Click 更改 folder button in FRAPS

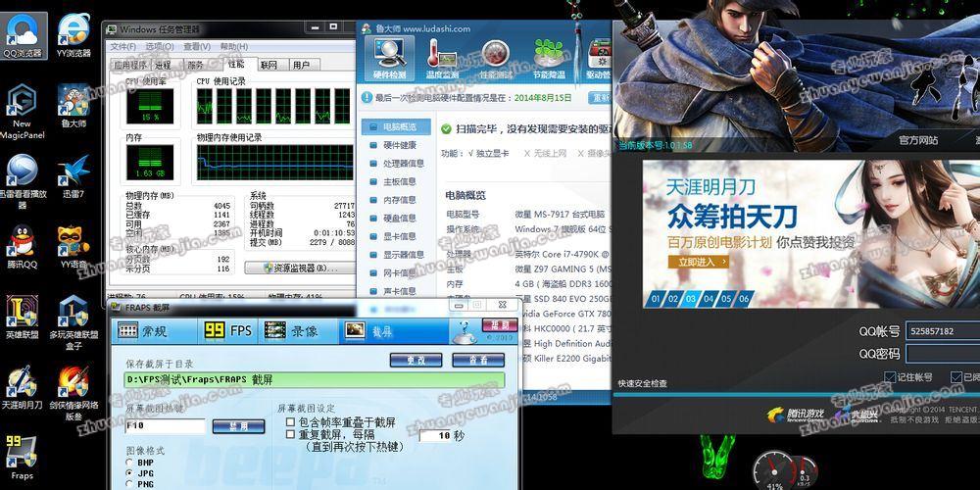(x=416, y=361)
